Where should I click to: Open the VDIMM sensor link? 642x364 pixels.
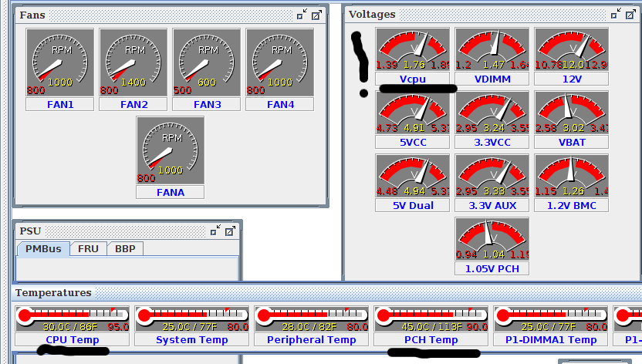(x=492, y=79)
